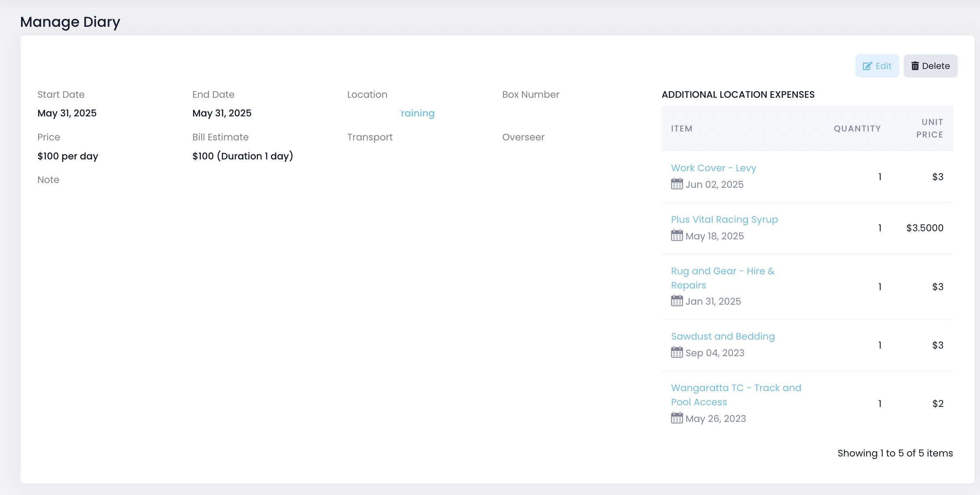Follow the Location training link
The height and width of the screenshot is (495, 980).
[417, 113]
